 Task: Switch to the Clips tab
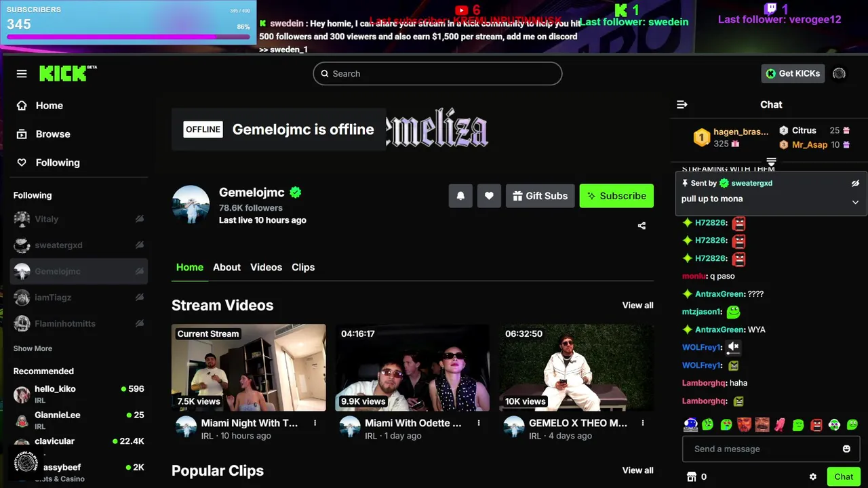303,267
